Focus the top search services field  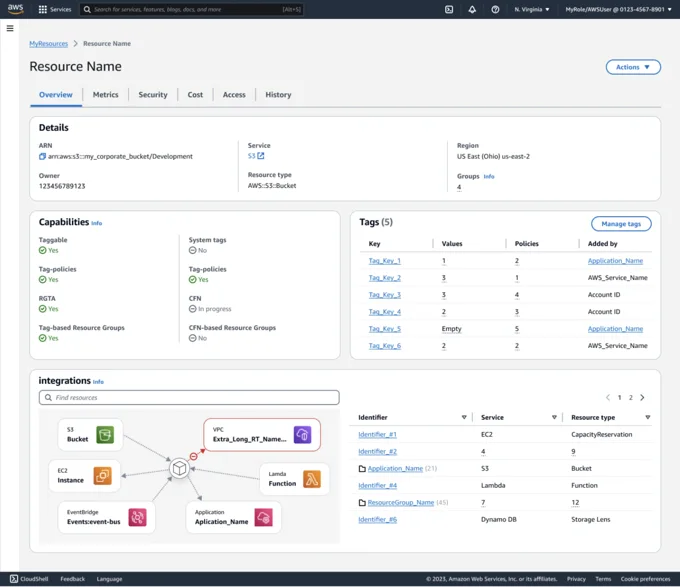click(x=191, y=9)
